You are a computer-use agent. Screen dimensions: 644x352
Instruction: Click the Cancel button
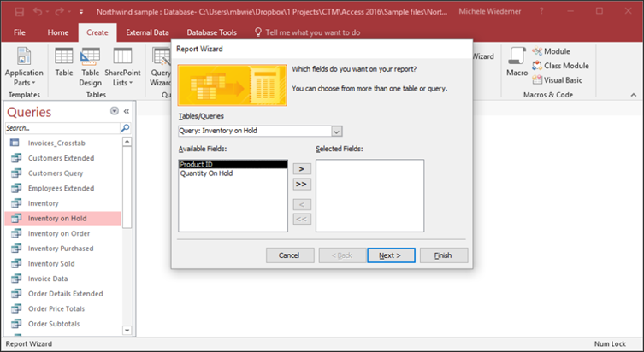(290, 255)
